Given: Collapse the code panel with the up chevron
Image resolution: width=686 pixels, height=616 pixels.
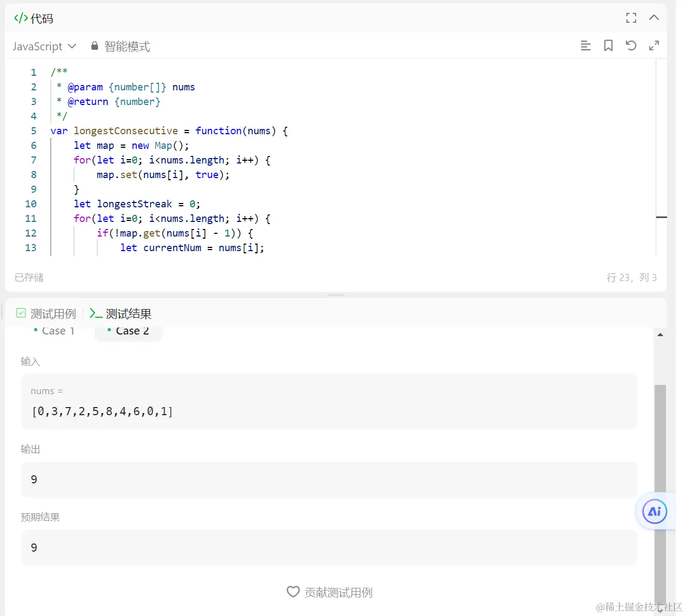Looking at the screenshot, I should pyautogui.click(x=654, y=18).
